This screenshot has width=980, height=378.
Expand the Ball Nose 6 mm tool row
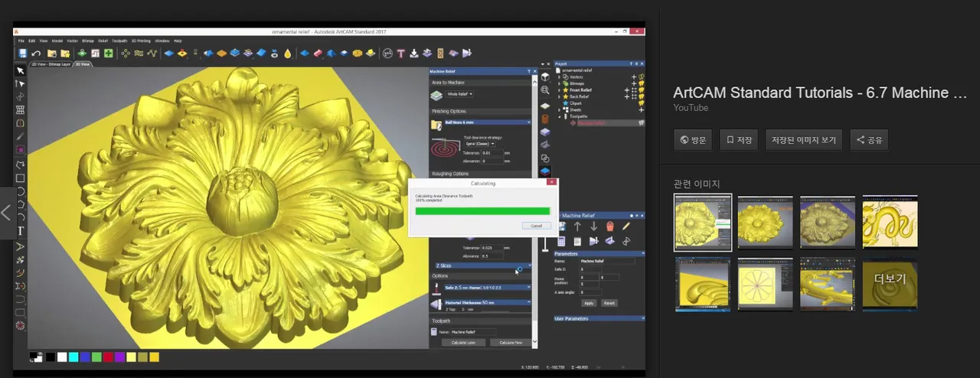(x=529, y=122)
